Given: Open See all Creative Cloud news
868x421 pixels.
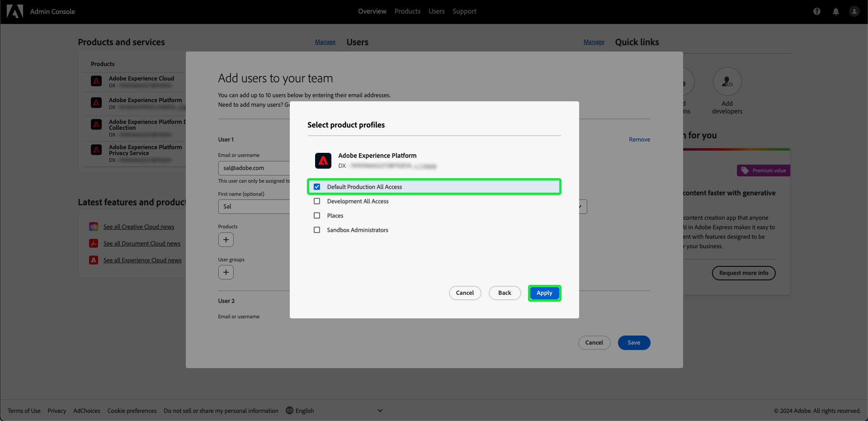Looking at the screenshot, I should (139, 227).
